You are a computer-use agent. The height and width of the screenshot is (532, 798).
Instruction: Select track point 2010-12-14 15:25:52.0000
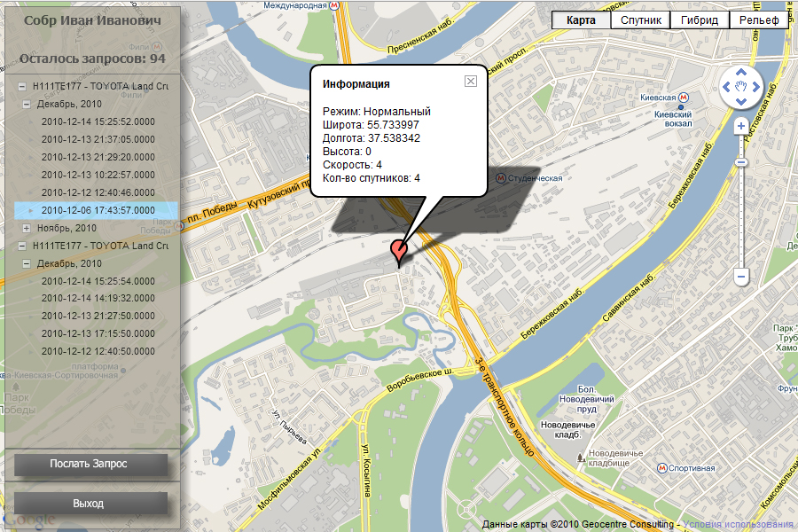(98, 121)
